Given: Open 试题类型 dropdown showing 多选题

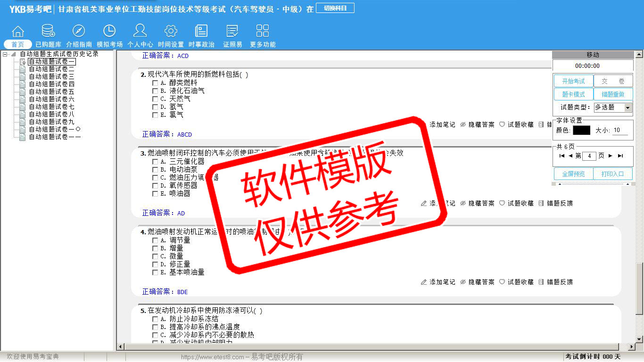Looking at the screenshot, I should [612, 107].
